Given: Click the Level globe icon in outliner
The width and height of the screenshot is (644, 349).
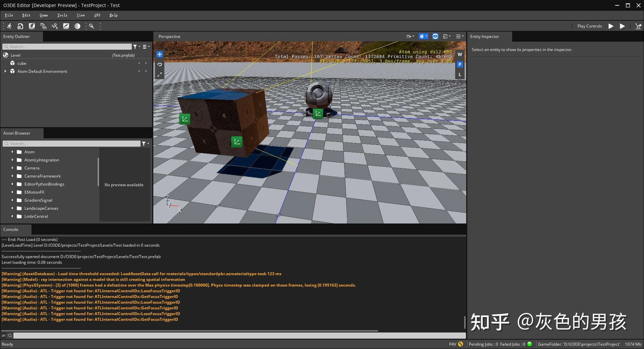Looking at the screenshot, I should [6, 55].
